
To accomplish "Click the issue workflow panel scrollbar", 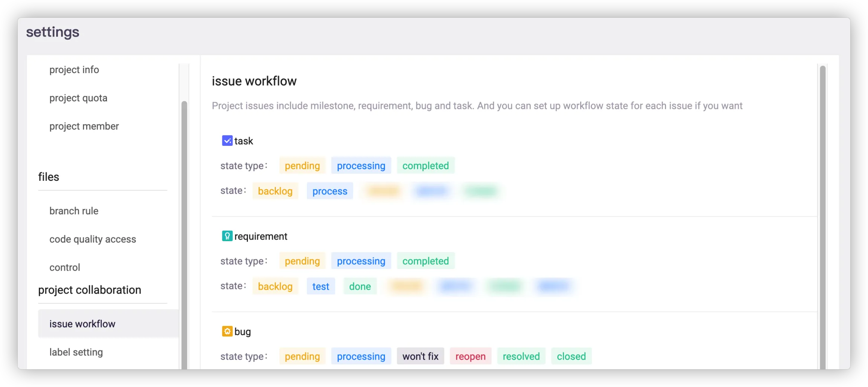I will click(x=822, y=215).
